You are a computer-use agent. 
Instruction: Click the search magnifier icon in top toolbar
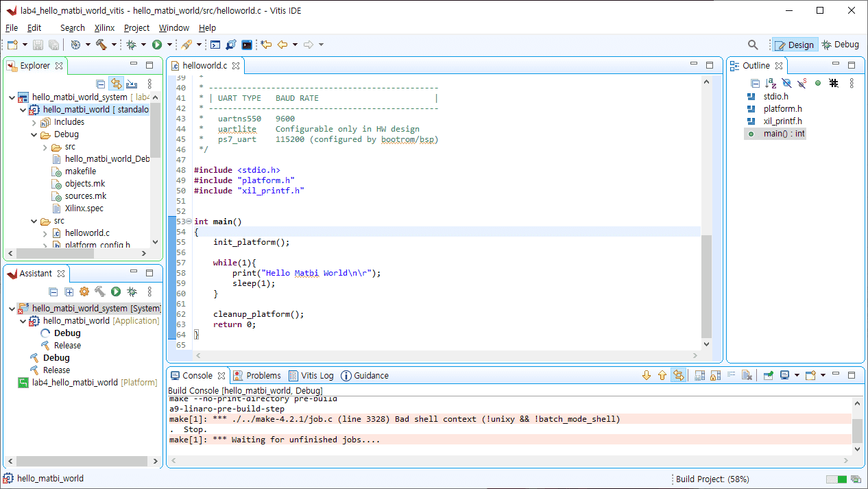pos(753,45)
